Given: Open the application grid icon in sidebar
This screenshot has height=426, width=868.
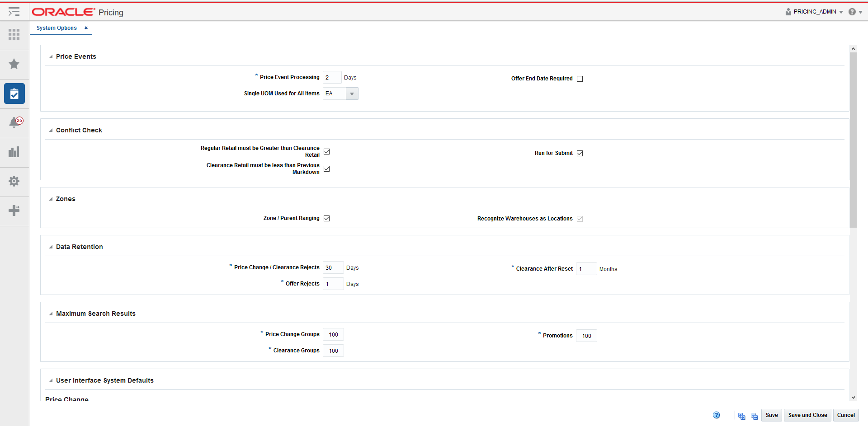Looking at the screenshot, I should (14, 34).
